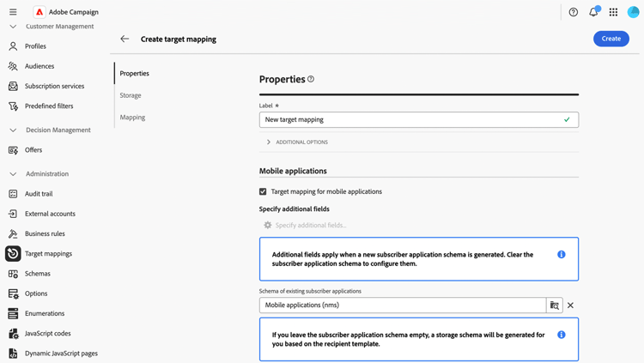Switch to the Mapping tab
Screen dimensions: 644x363
(132, 118)
